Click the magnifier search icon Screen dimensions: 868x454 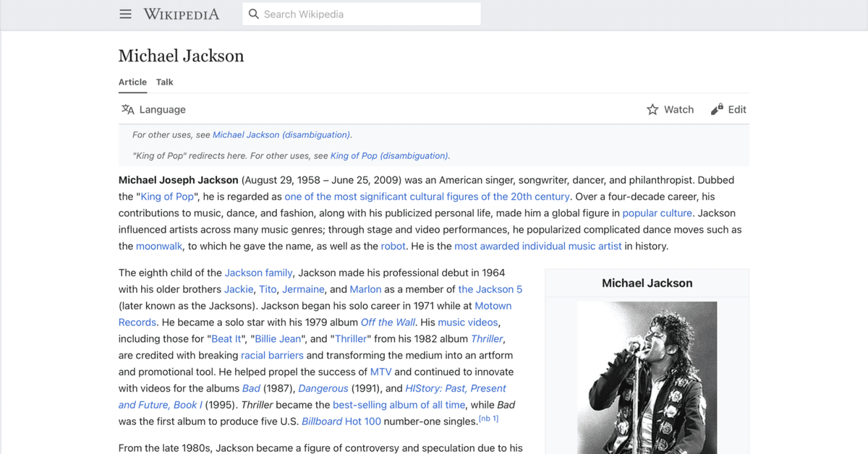click(x=254, y=14)
